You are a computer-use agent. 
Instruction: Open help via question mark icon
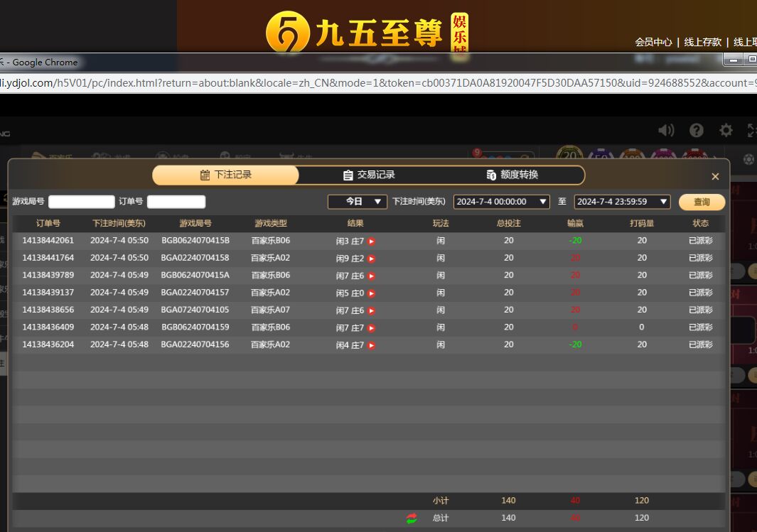click(x=697, y=130)
